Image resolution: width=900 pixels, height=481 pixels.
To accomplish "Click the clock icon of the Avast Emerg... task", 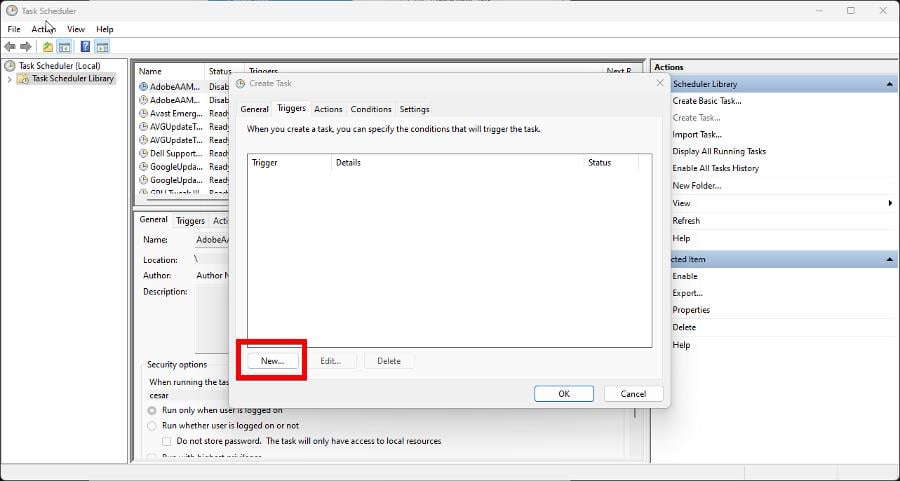I will pyautogui.click(x=143, y=114).
